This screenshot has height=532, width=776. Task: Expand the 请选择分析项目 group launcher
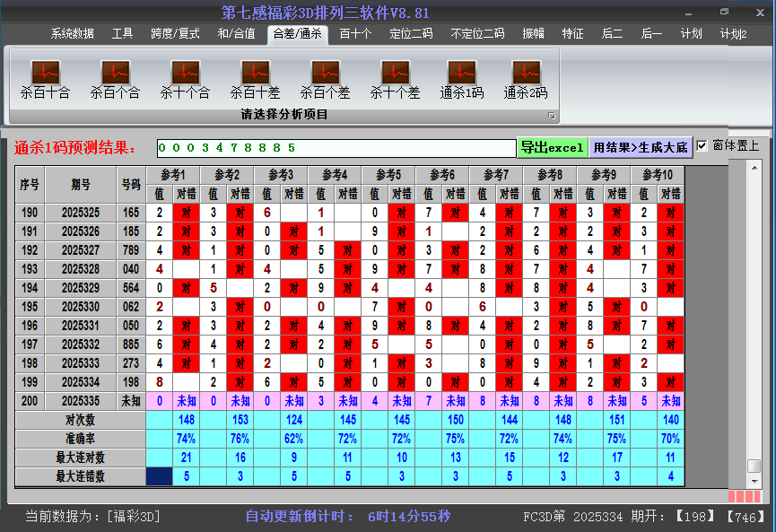click(552, 116)
